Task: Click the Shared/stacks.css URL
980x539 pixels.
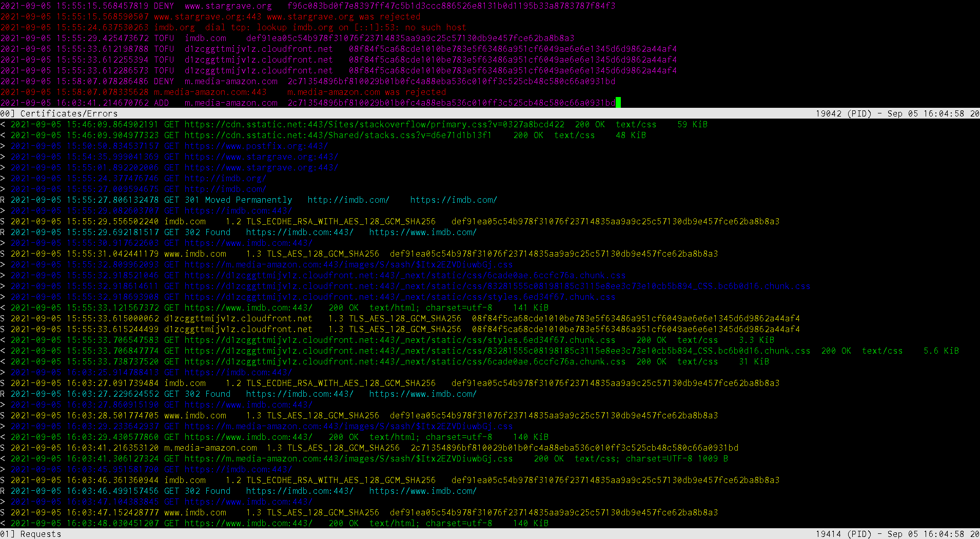Action: click(338, 135)
